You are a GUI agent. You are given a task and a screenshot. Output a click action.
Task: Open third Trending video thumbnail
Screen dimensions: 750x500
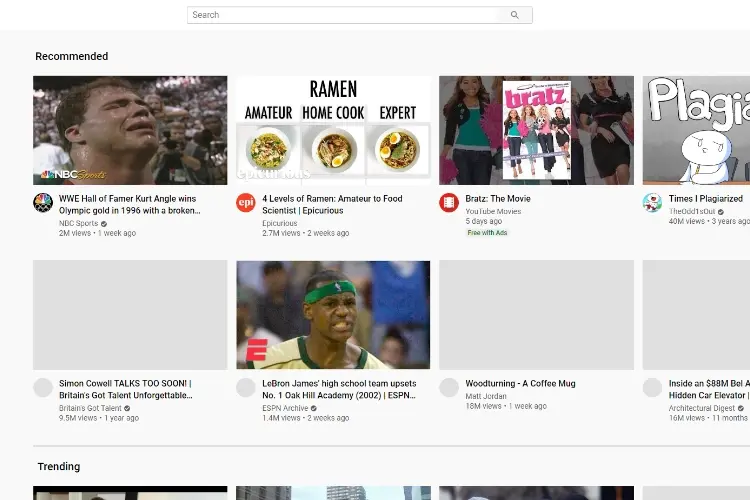[x=537, y=493]
